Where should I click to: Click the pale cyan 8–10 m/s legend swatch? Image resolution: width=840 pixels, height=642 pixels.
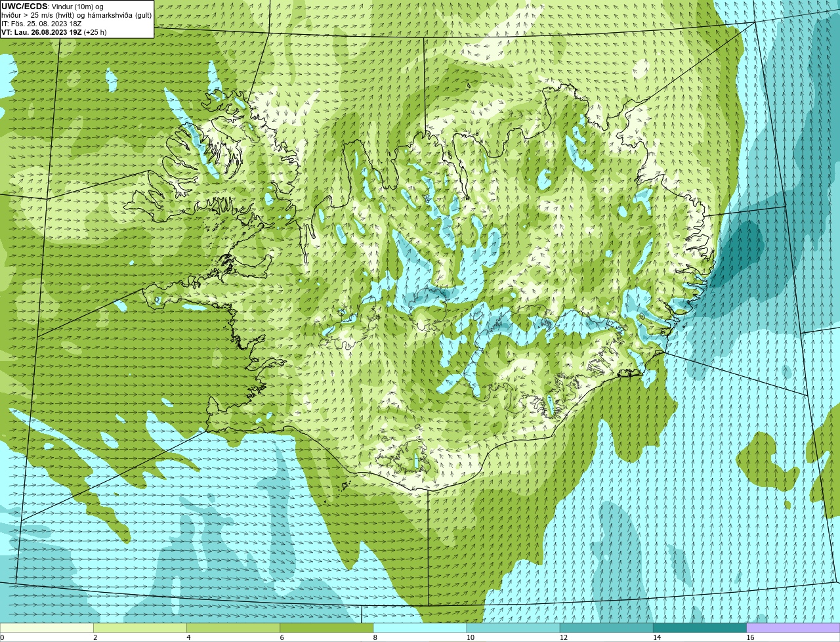click(420, 628)
